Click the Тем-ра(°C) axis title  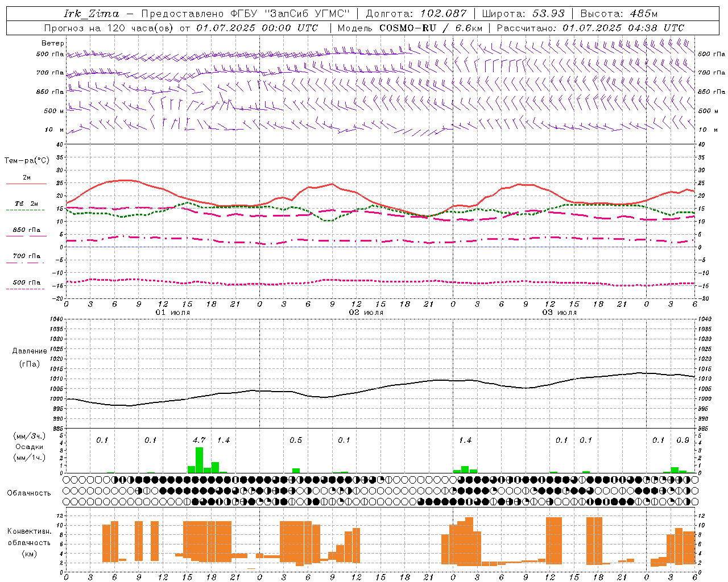(27, 161)
